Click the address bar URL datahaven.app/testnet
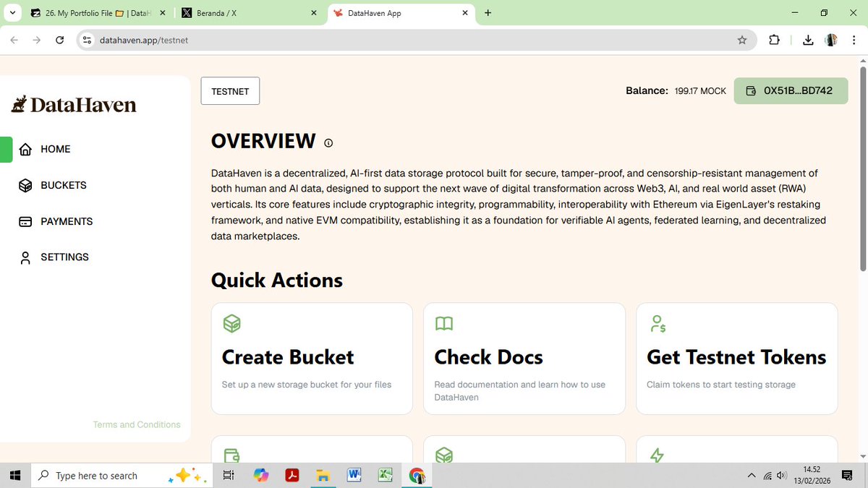This screenshot has height=488, width=868. [x=143, y=40]
